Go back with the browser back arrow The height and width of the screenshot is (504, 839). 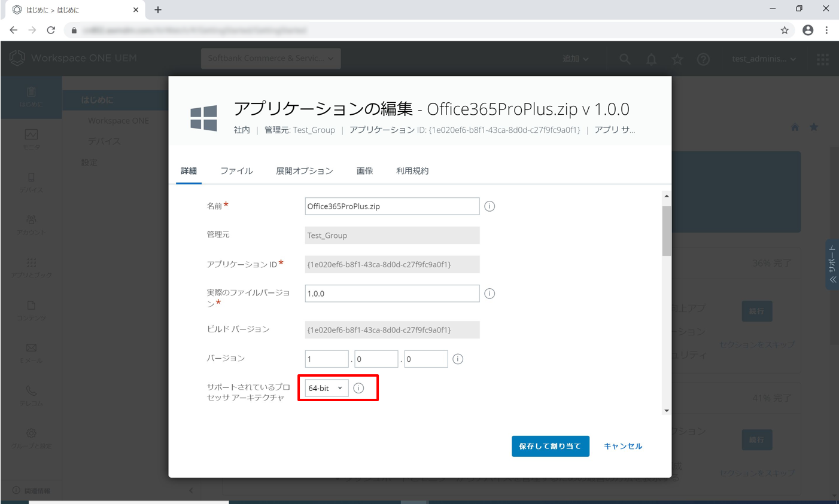13,30
